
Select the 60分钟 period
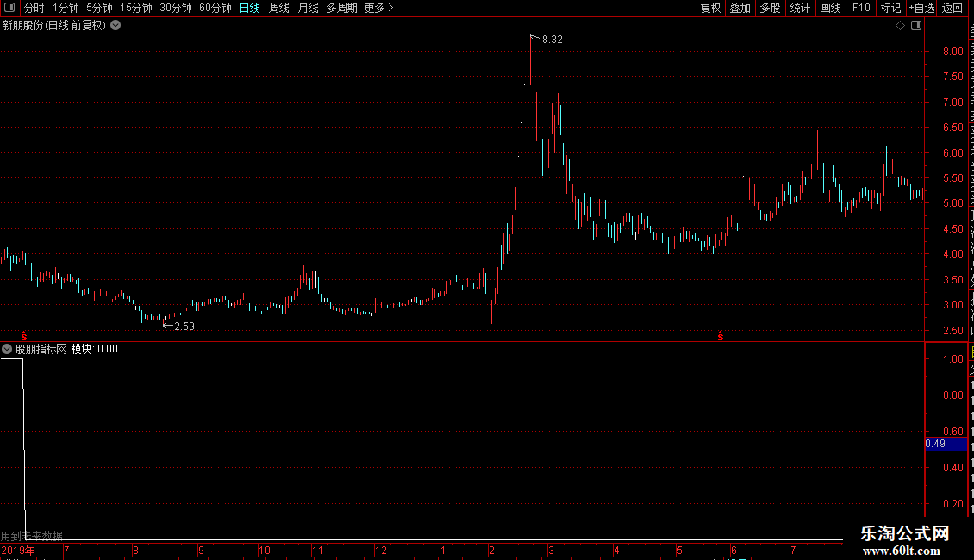coord(215,8)
